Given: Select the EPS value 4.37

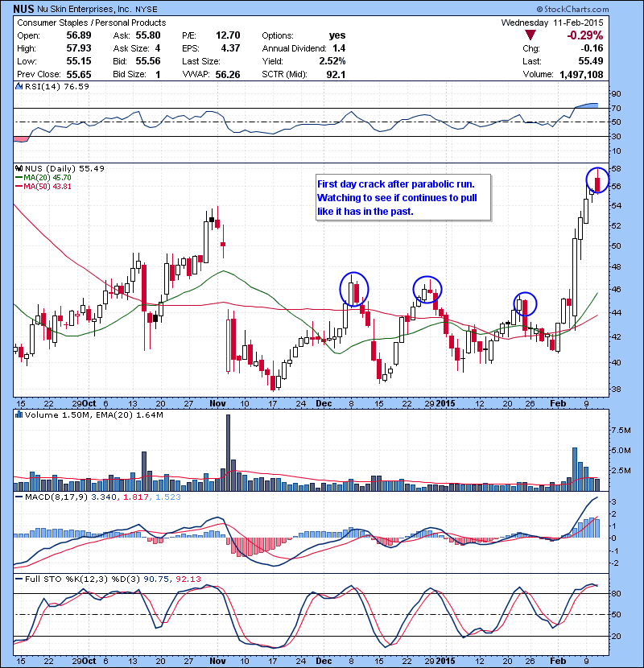Looking at the screenshot, I should point(230,48).
